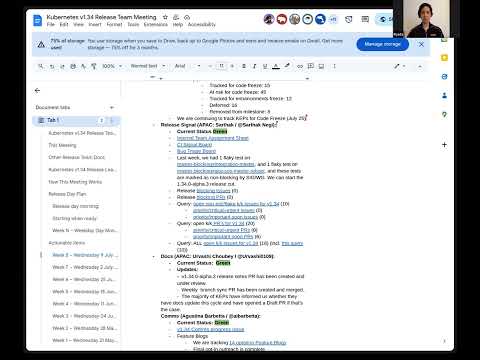Jump to the Other Release Team Docs outline item
The height and width of the screenshot is (360, 480).
coord(77,157)
